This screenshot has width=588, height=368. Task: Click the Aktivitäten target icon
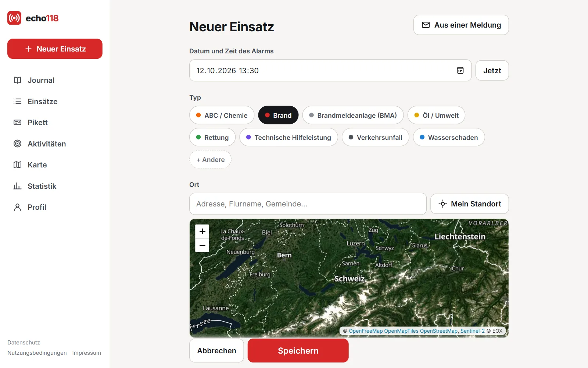click(x=17, y=144)
